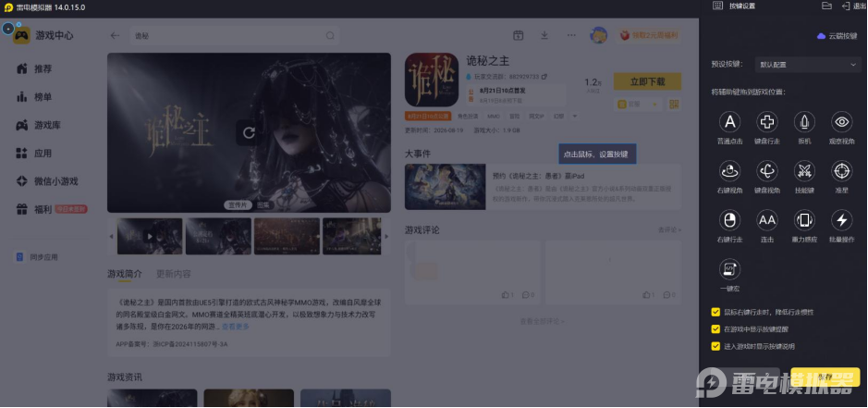Click the user avatar in top bar
This screenshot has height=408, width=868.
click(598, 35)
